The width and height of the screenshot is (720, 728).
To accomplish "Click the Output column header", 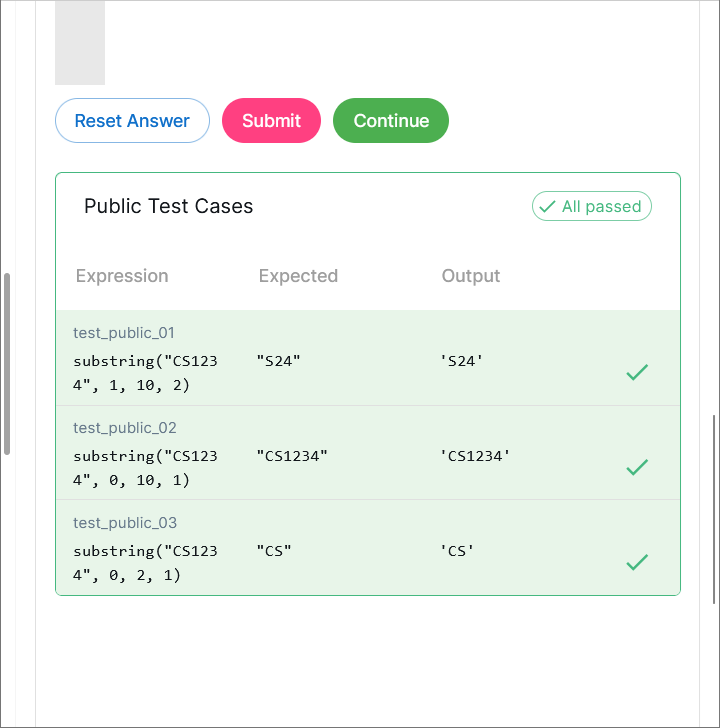I will (471, 276).
